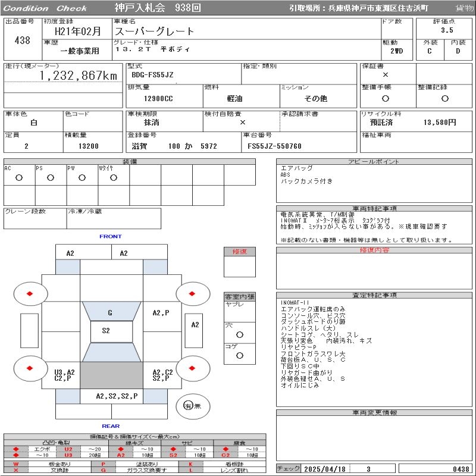The image size is (476, 476).
Task: Click the fuel type 軽油
Action: pyautogui.click(x=234, y=99)
